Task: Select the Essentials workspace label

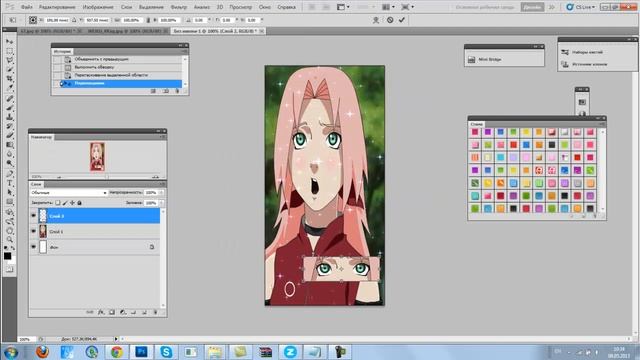Action: [x=485, y=7]
